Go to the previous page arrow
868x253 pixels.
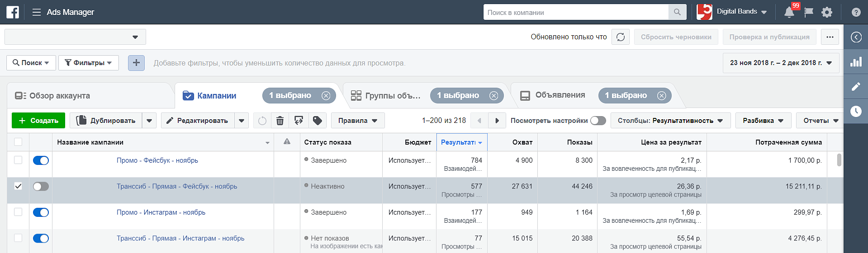479,121
